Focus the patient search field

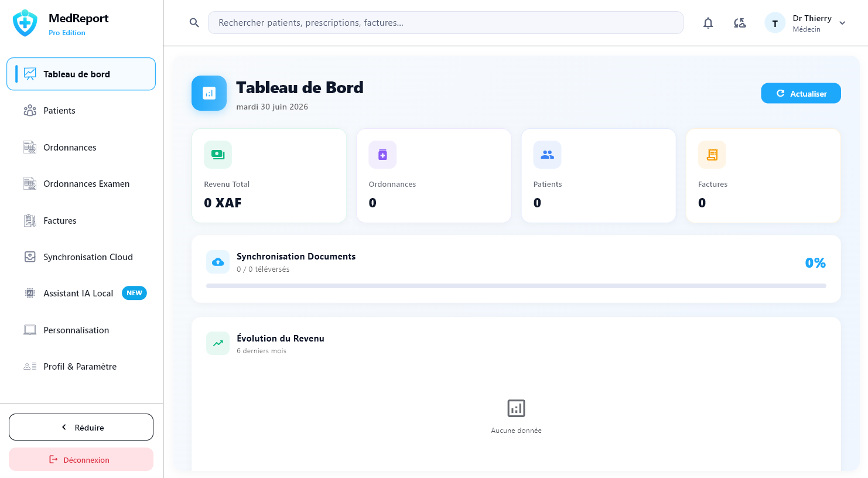446,23
